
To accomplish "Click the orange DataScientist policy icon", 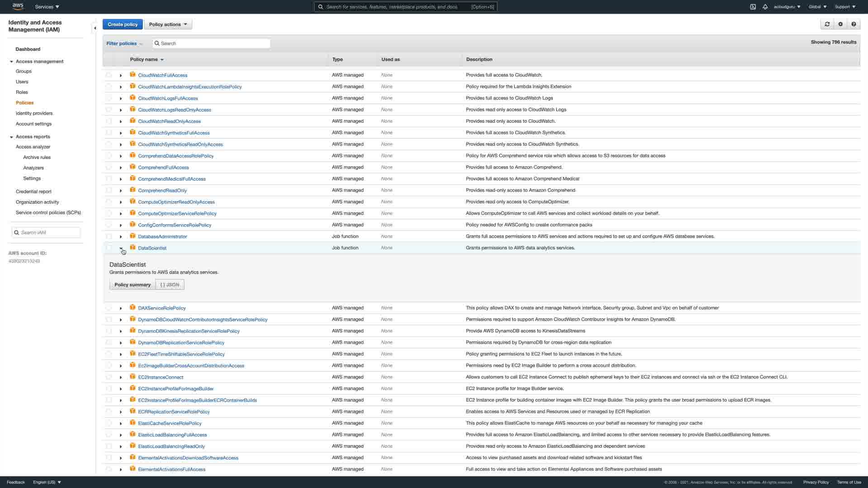I will (132, 248).
